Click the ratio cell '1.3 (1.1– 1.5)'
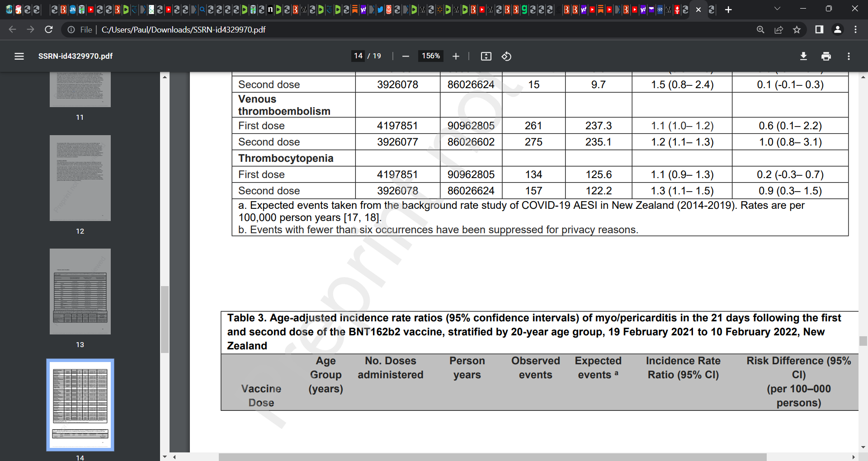Viewport: 868px width, 461px height. pyautogui.click(x=682, y=191)
